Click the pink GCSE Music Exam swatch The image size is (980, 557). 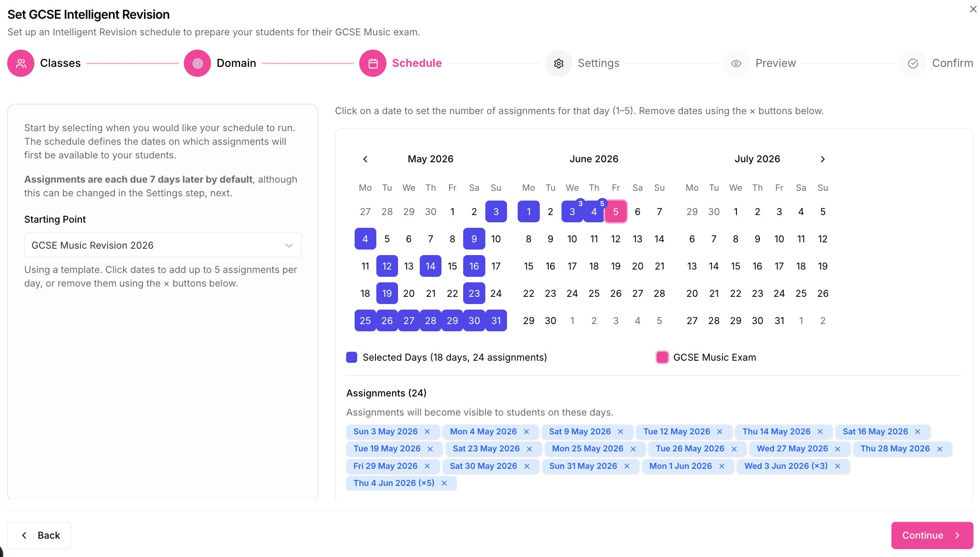662,357
